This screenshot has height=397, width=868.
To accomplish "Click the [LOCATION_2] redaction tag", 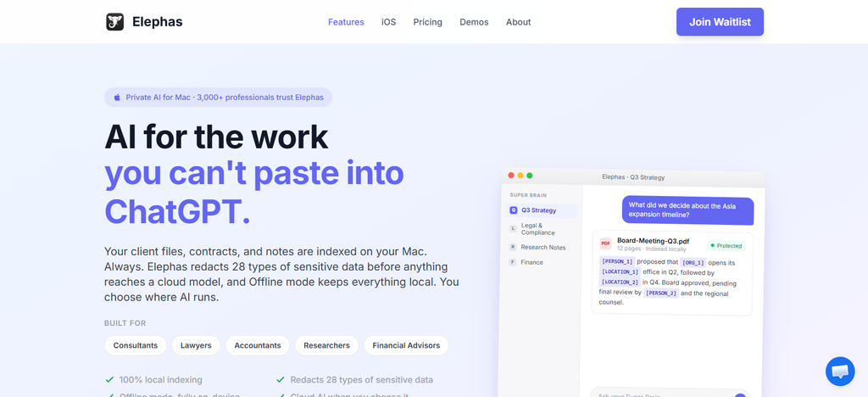I will point(620,282).
